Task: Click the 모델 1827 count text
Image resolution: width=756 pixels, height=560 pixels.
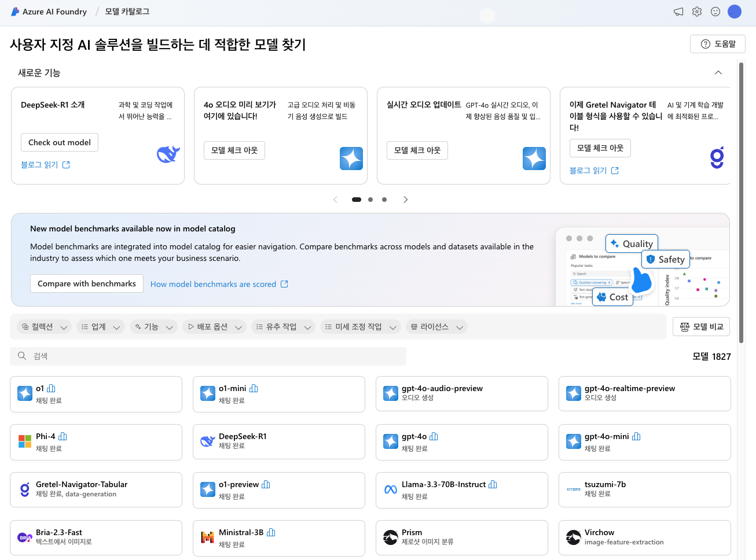Action: point(711,356)
